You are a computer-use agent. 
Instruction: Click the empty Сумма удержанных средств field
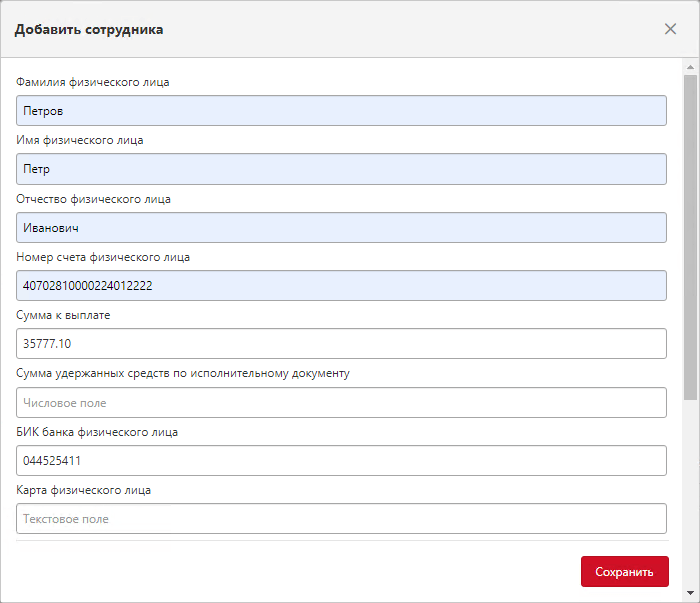pos(342,403)
